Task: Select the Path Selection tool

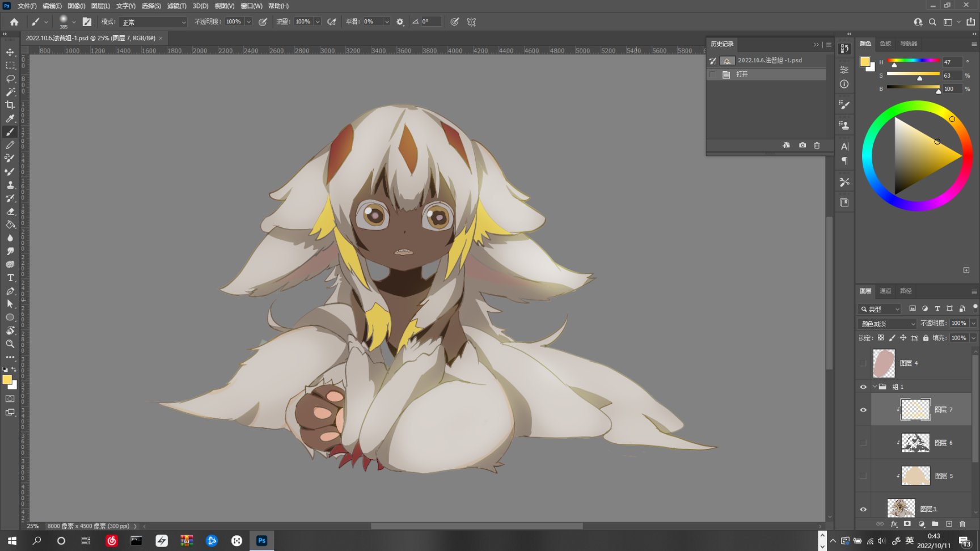Action: [10, 304]
